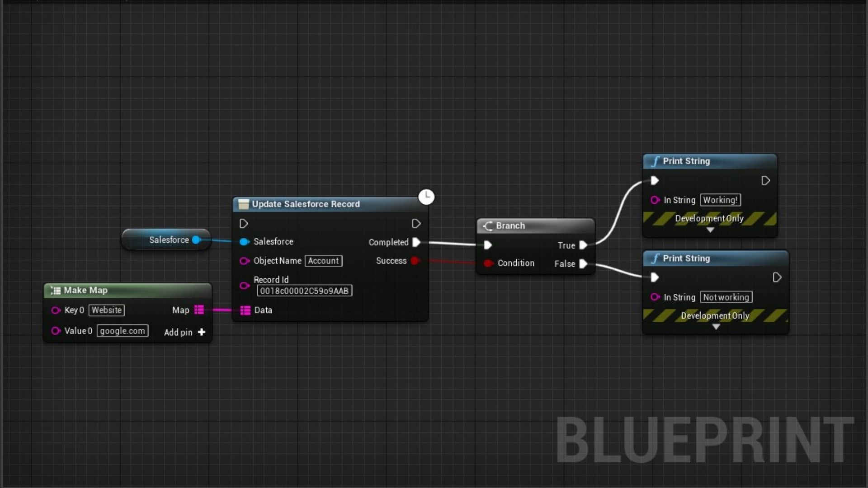The width and height of the screenshot is (868, 488).
Task: Edit the Object Name Account field
Action: 323,261
